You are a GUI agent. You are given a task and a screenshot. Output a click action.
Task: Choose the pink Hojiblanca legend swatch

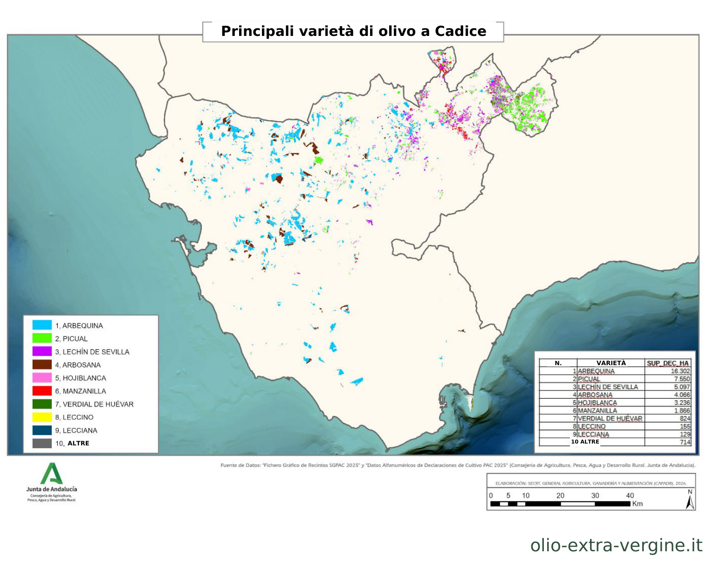coord(42,377)
